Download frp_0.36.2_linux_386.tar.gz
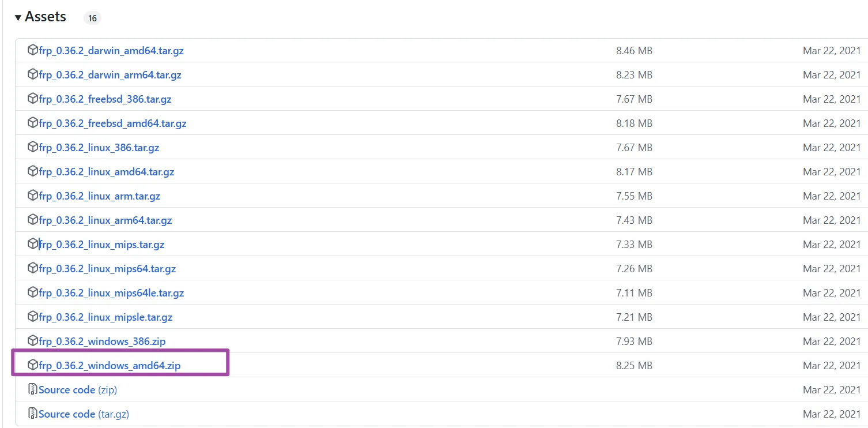 coord(99,148)
